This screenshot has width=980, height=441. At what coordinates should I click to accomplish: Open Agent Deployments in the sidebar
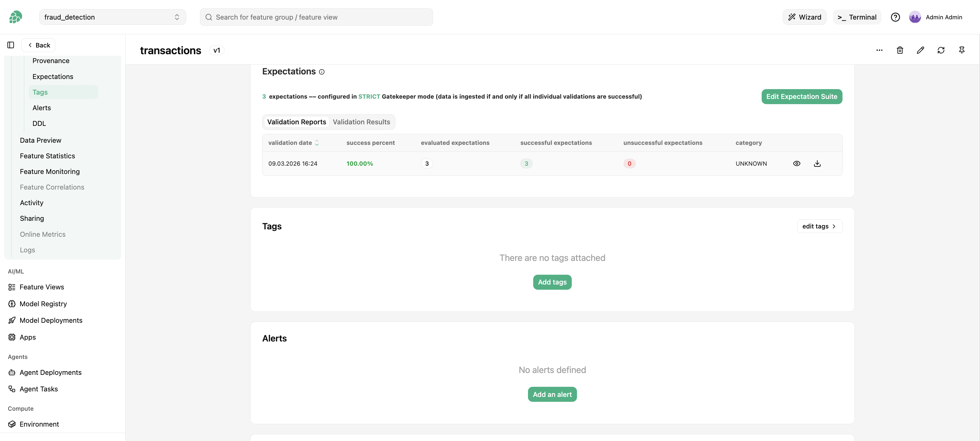pyautogui.click(x=50, y=372)
